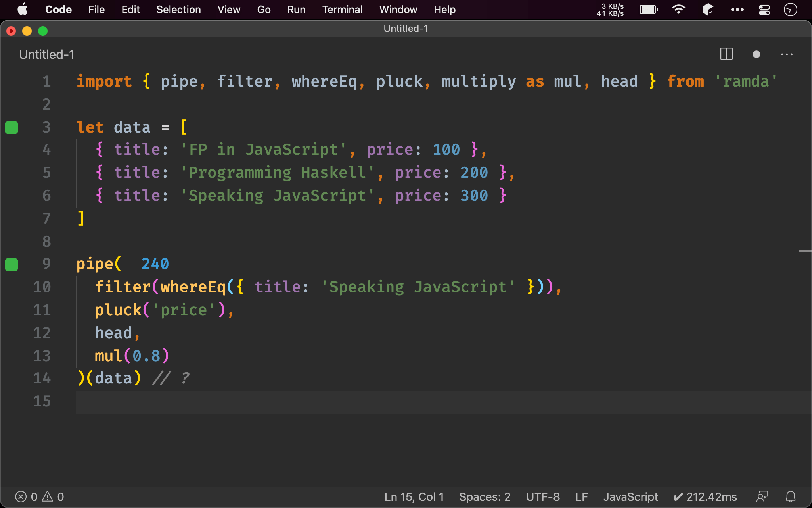This screenshot has height=508, width=812.
Task: Open the errors and warnings problems panel
Action: point(39,497)
